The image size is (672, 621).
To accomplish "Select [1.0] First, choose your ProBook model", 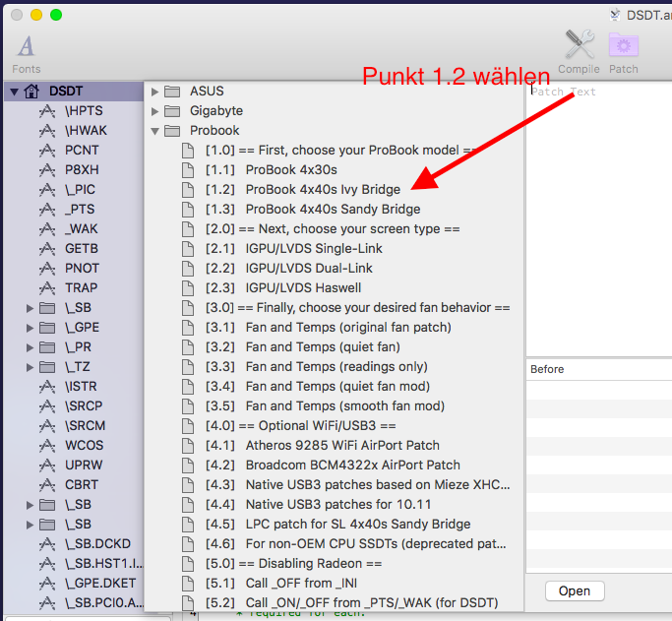I will [x=340, y=150].
